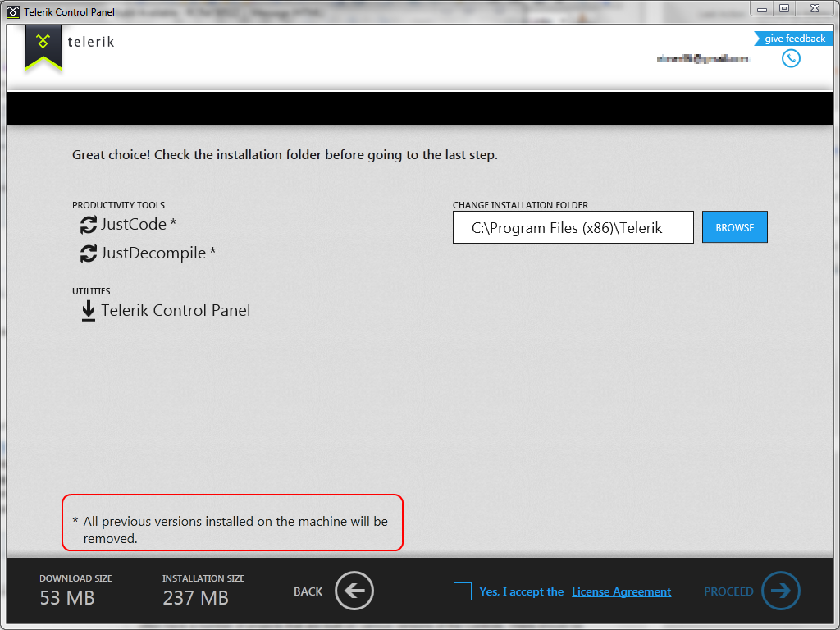
Task: Click the 237 MB installation size value
Action: [x=195, y=598]
